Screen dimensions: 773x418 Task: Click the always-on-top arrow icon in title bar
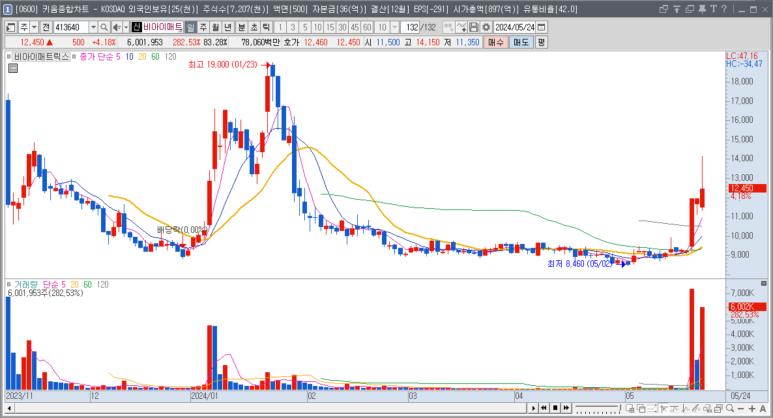pos(676,9)
